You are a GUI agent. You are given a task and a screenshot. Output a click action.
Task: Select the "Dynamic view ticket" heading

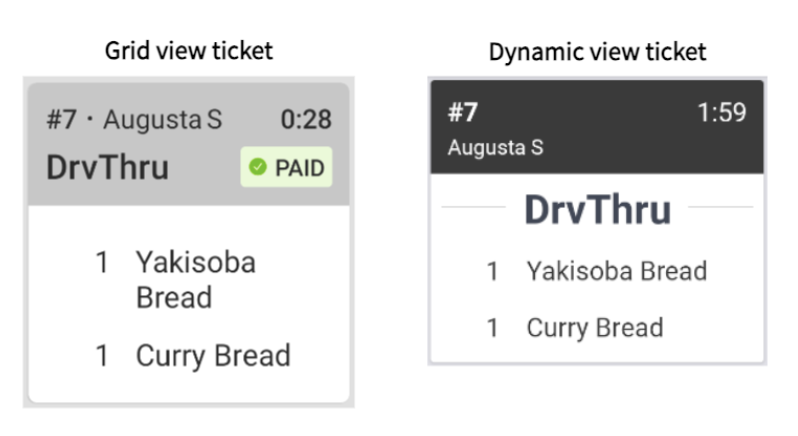[x=597, y=52]
